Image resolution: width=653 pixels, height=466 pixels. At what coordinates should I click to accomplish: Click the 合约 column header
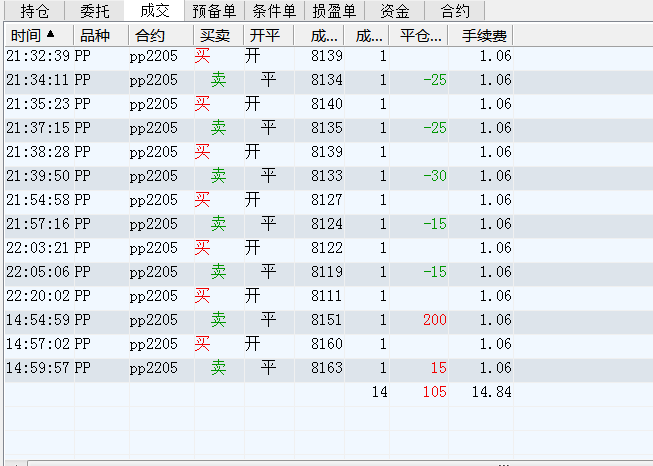(148, 35)
